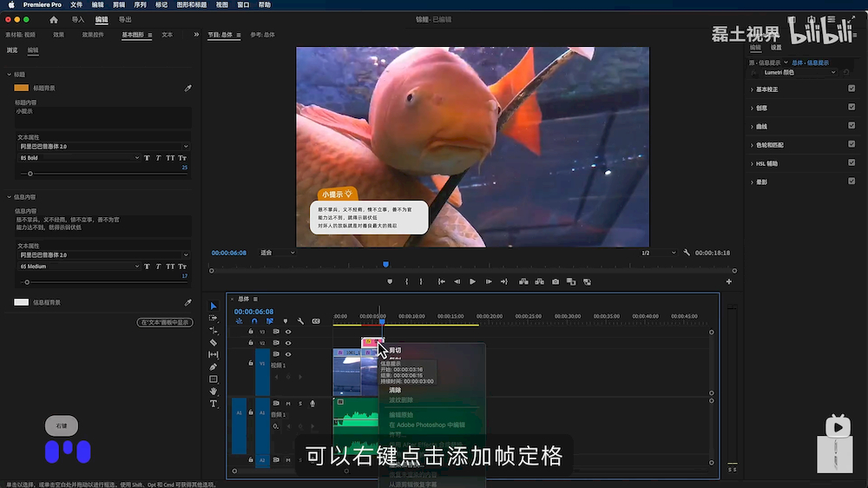Viewport: 868px width, 488px height.
Task: Toggle V2 track visibility eye
Action: pyautogui.click(x=288, y=343)
